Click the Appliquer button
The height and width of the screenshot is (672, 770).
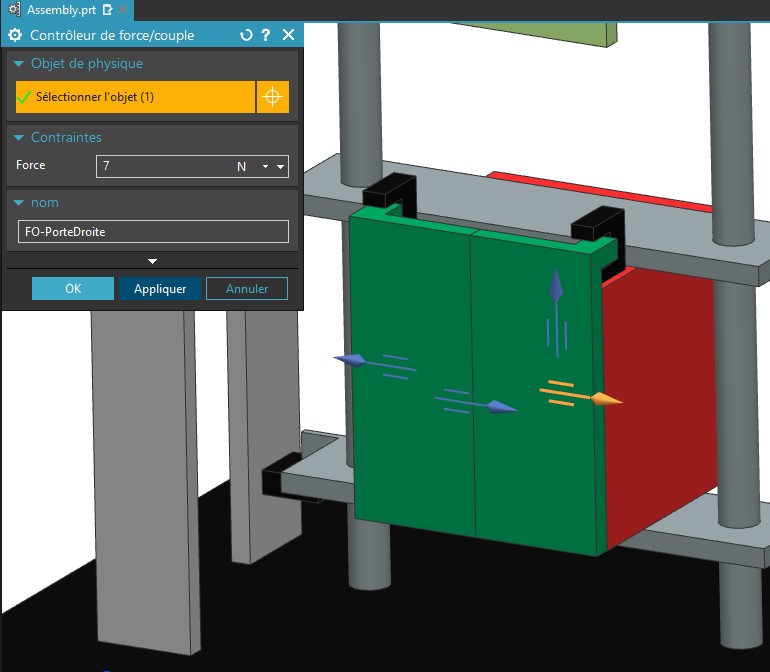tap(160, 288)
